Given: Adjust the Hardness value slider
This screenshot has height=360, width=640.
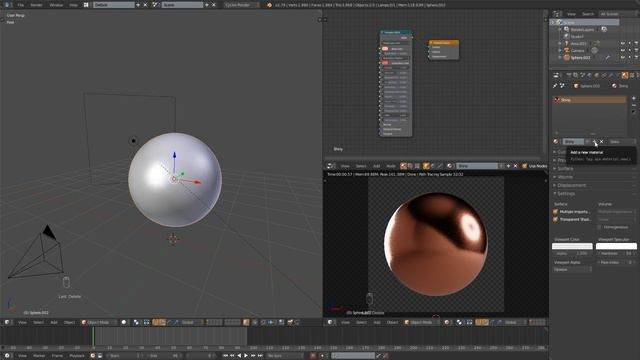Looking at the screenshot, I should [x=616, y=253].
